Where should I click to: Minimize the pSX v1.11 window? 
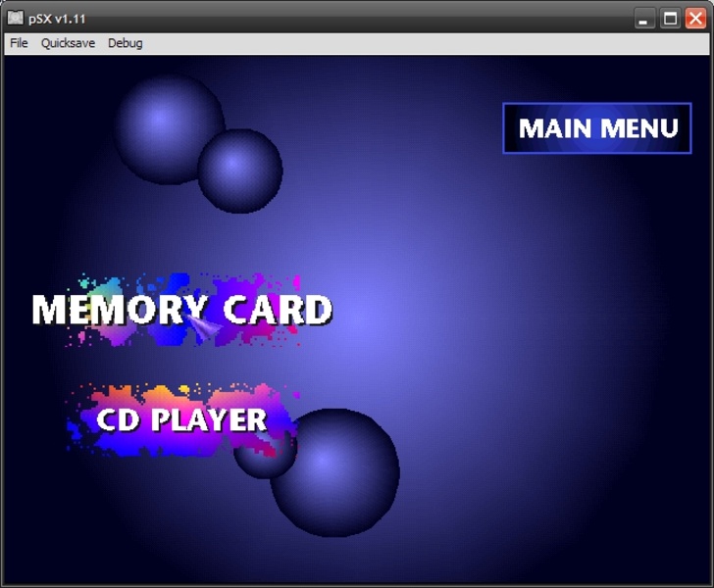pyautogui.click(x=643, y=19)
